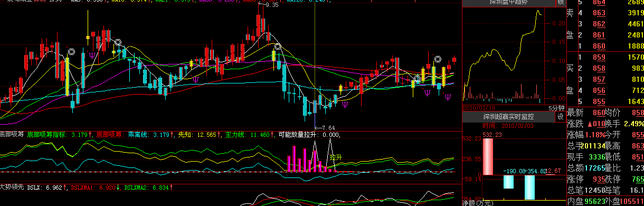
Task: Click the -190.08 cyan outflow bar
Action: pyautogui.click(x=508, y=182)
